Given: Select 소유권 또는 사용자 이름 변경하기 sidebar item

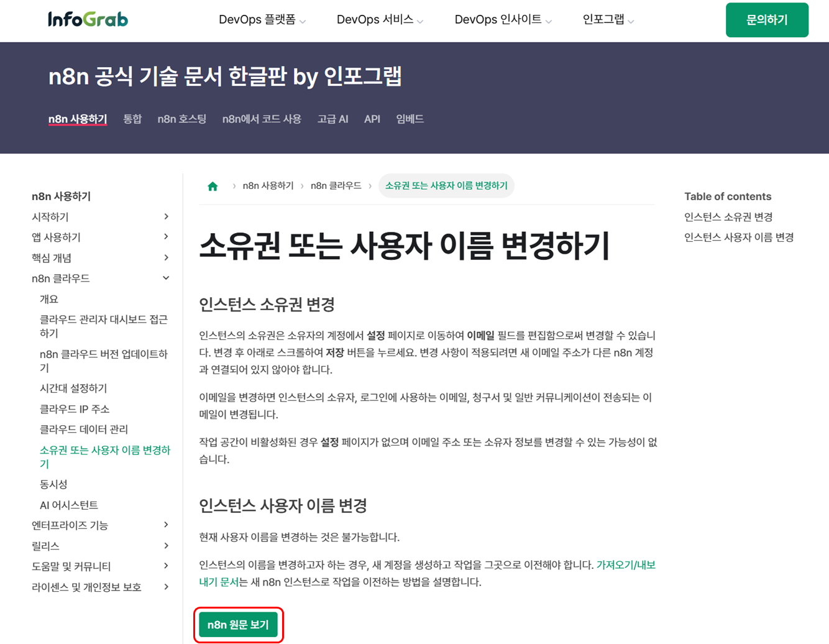Looking at the screenshot, I should pyautogui.click(x=105, y=457).
